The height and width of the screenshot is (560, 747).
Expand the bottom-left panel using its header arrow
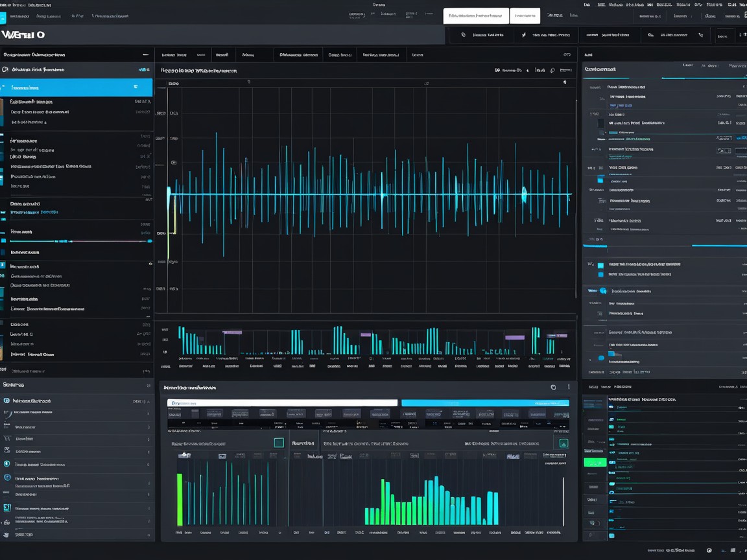point(148,385)
